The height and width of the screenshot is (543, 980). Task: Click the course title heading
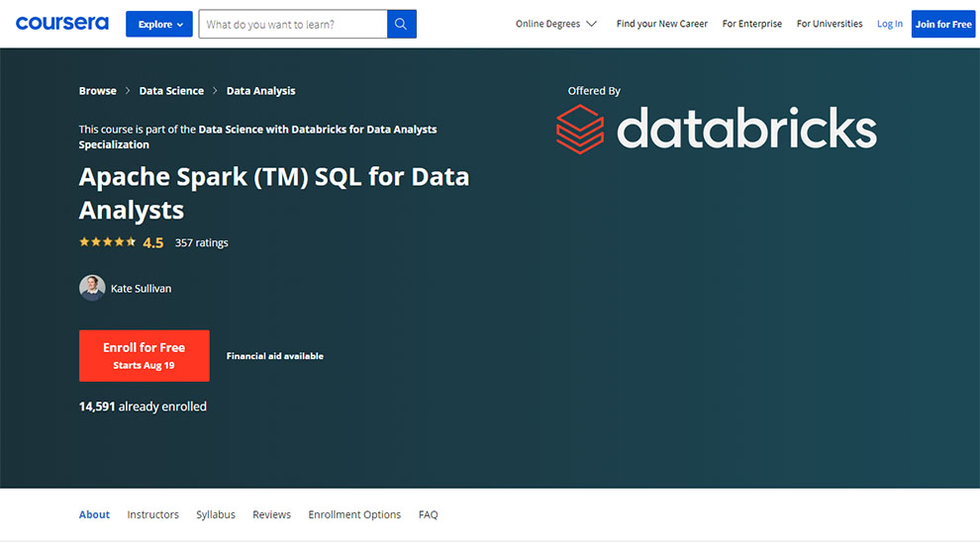[x=274, y=193]
